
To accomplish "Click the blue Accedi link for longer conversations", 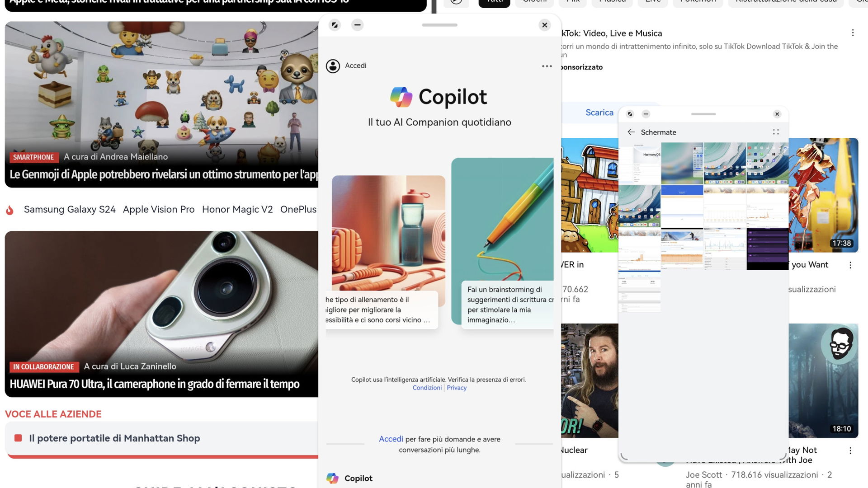I will (391, 439).
